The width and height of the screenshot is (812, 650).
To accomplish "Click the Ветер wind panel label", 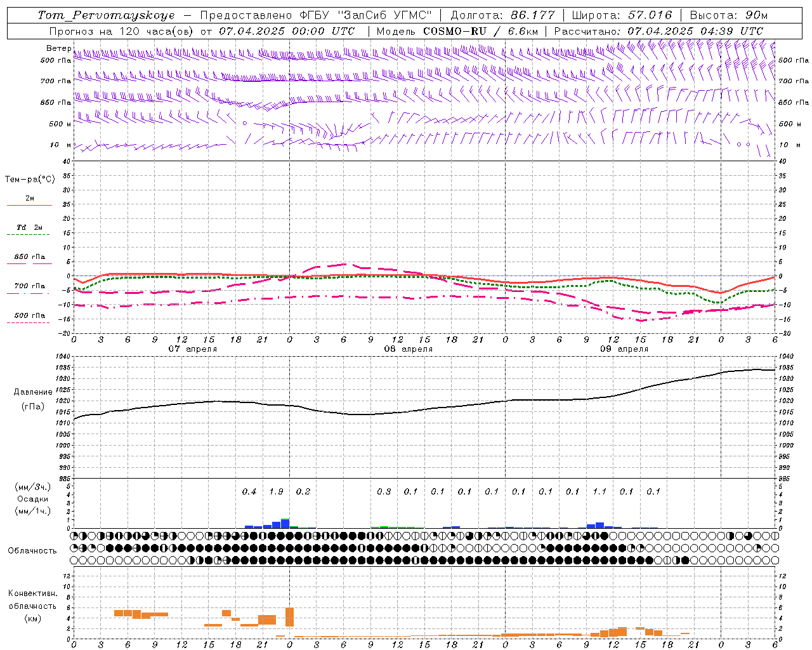I will click(58, 48).
